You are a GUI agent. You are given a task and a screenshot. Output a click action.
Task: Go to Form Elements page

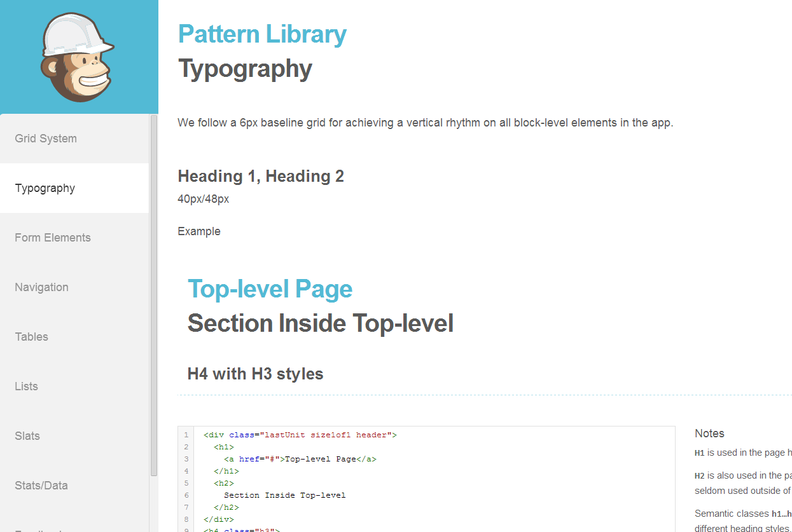[x=53, y=238]
